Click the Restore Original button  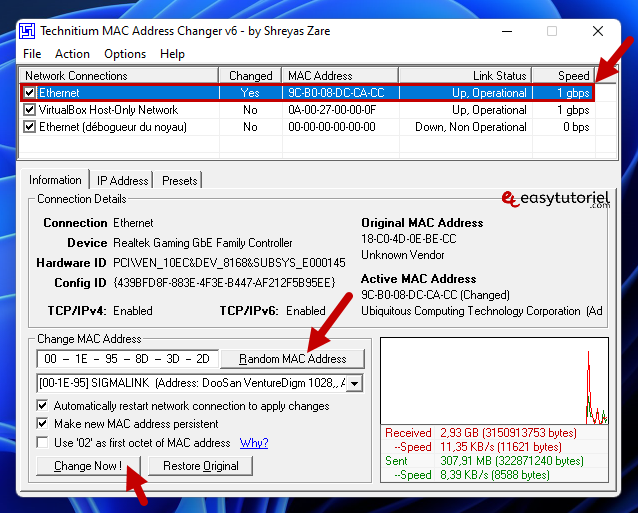point(201,466)
